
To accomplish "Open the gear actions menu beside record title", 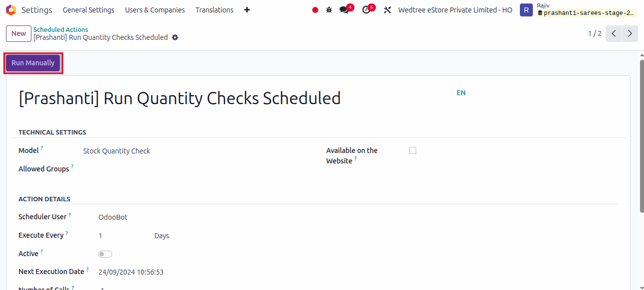I will (175, 38).
